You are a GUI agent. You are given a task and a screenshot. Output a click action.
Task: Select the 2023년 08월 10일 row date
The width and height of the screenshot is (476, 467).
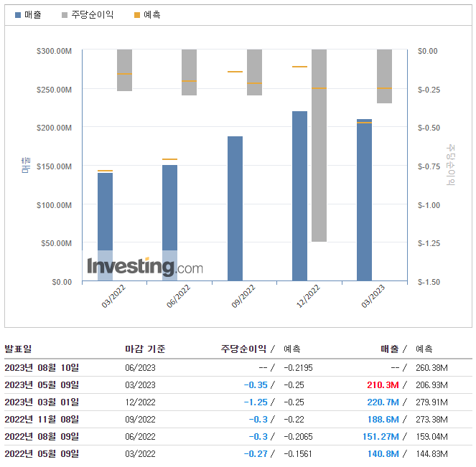tap(42, 367)
